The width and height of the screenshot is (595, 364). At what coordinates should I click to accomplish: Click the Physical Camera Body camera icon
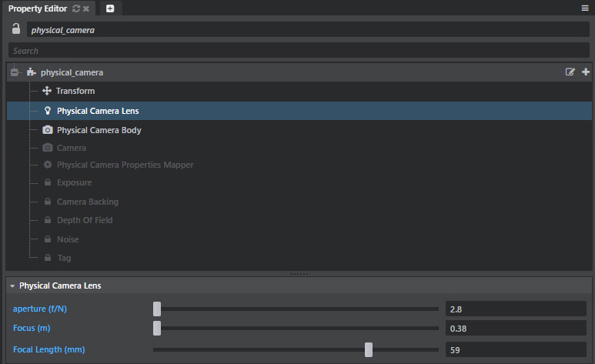pyautogui.click(x=48, y=130)
